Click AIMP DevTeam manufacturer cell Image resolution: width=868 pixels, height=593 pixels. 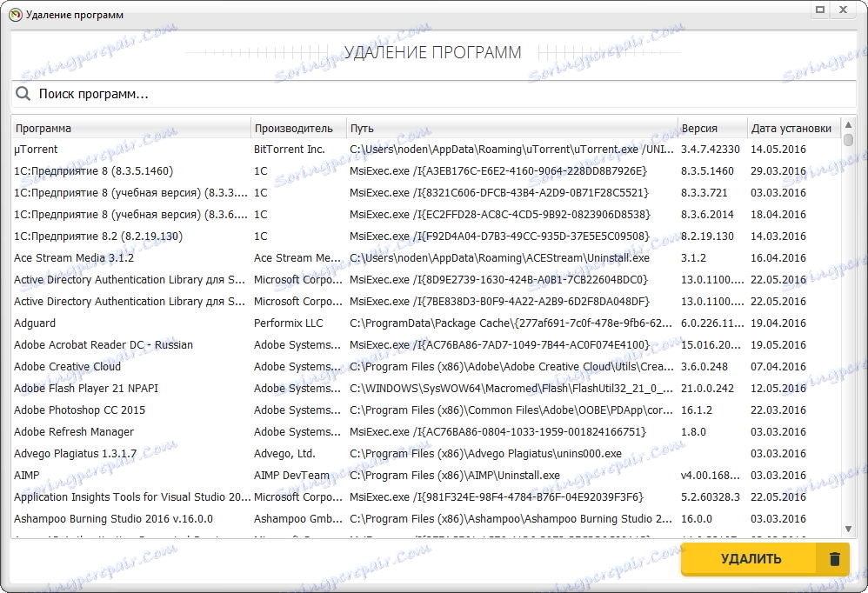pos(291,475)
